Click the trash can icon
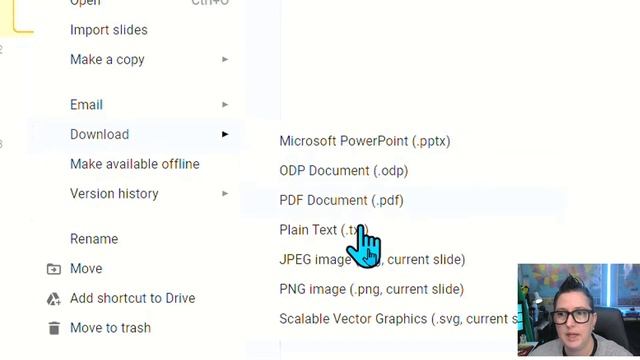The height and width of the screenshot is (360, 640). point(54,328)
